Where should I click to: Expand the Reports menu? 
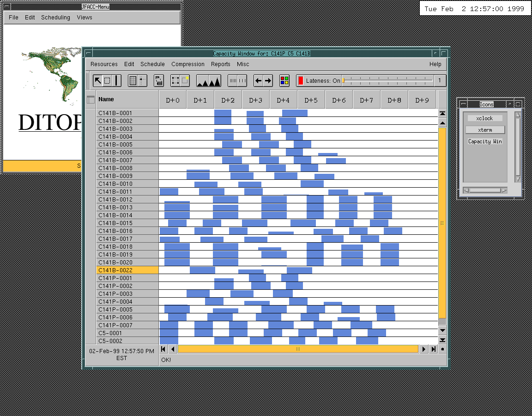(x=220, y=64)
